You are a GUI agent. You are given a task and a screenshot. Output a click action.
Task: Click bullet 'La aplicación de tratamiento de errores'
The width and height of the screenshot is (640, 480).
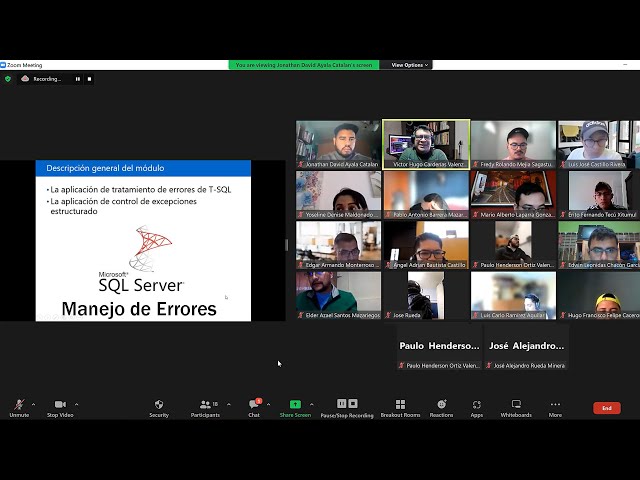pos(141,189)
